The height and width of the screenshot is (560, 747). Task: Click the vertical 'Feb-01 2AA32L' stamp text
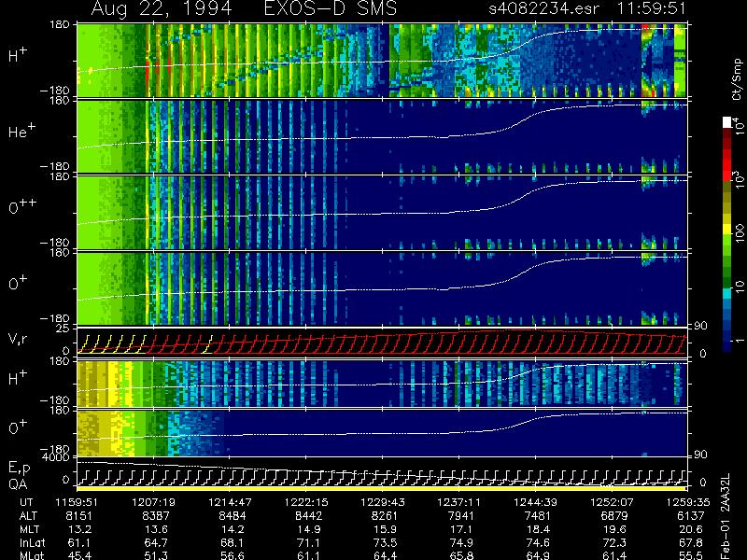point(725,516)
